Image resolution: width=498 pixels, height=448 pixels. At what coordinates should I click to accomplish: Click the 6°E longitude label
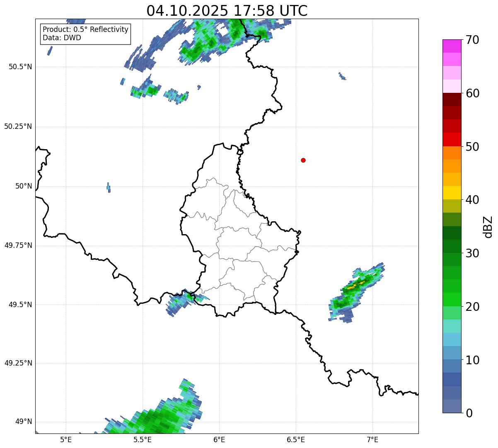coord(219,439)
